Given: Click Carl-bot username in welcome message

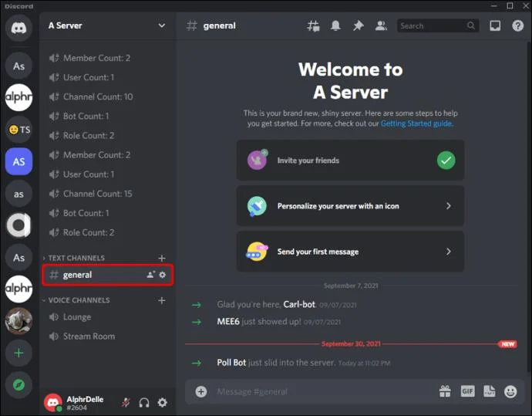Looking at the screenshot, I should click(x=299, y=304).
